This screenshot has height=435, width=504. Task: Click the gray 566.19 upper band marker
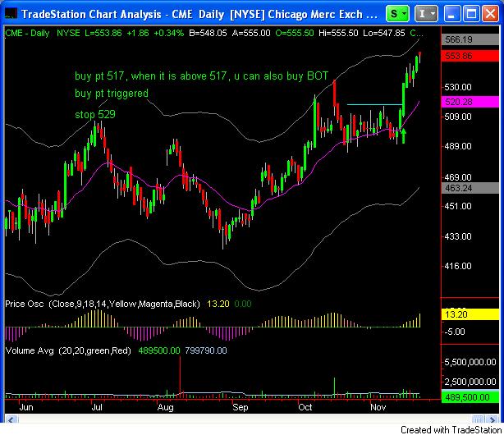[470, 39]
